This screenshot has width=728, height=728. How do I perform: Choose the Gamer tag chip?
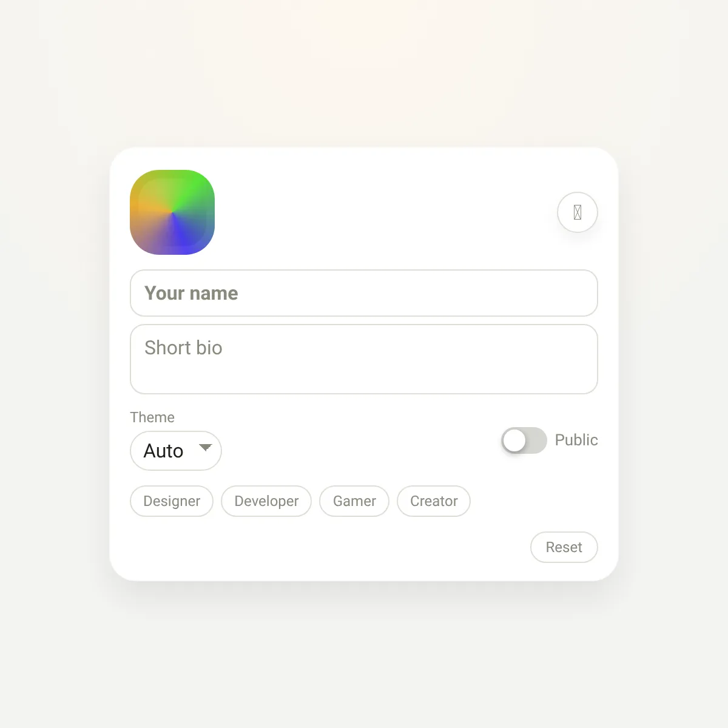coord(354,501)
